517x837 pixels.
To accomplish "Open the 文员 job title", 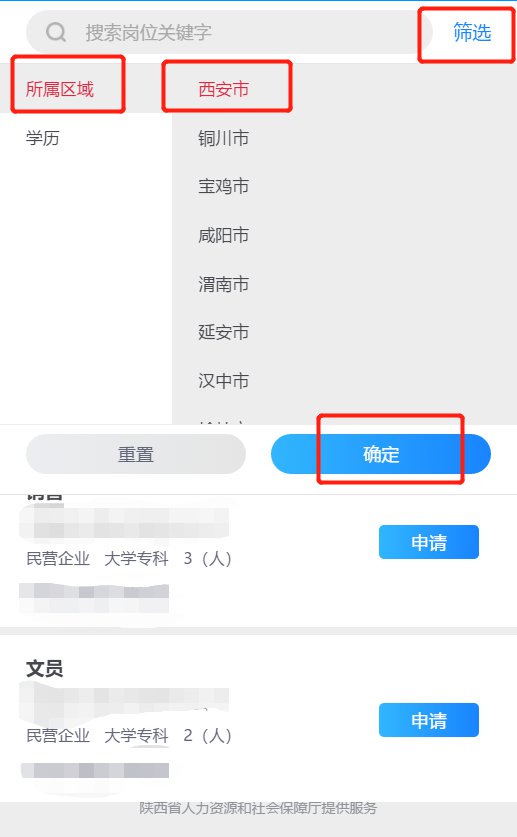I will click(x=45, y=668).
